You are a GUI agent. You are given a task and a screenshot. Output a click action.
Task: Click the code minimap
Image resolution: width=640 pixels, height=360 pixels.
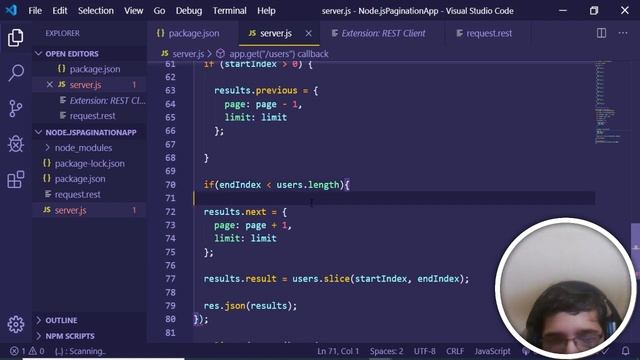tap(608, 102)
